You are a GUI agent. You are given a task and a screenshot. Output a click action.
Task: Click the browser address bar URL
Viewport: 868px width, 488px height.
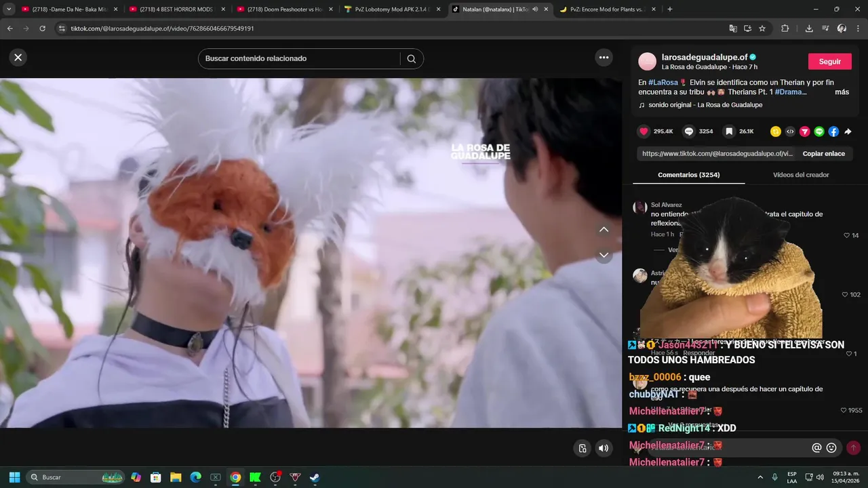[162, 28]
